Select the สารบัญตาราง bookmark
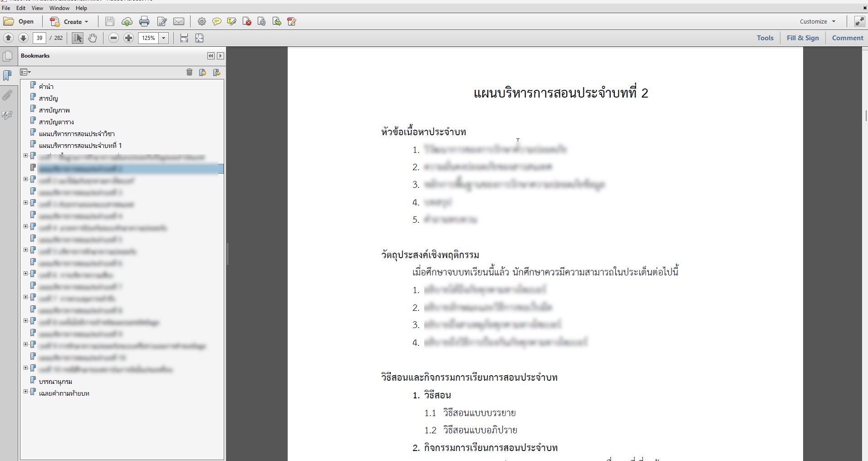This screenshot has height=461, width=868. tap(56, 122)
